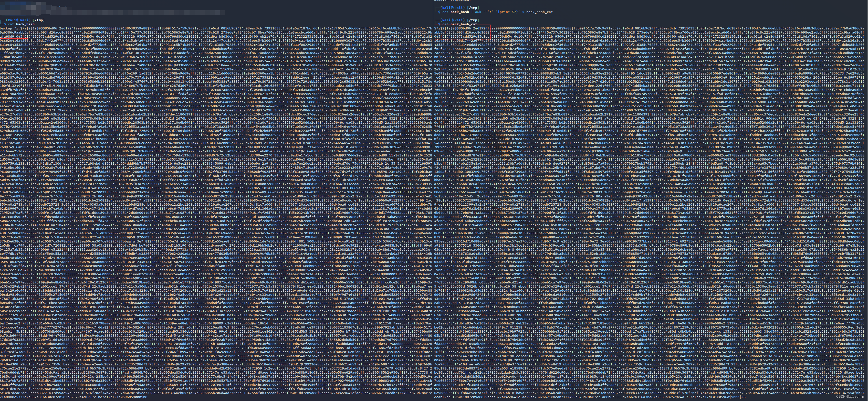The image size is (868, 401).
Task: Click the trailing '$9000$08' in the left terminal output
Action: (139, 397)
